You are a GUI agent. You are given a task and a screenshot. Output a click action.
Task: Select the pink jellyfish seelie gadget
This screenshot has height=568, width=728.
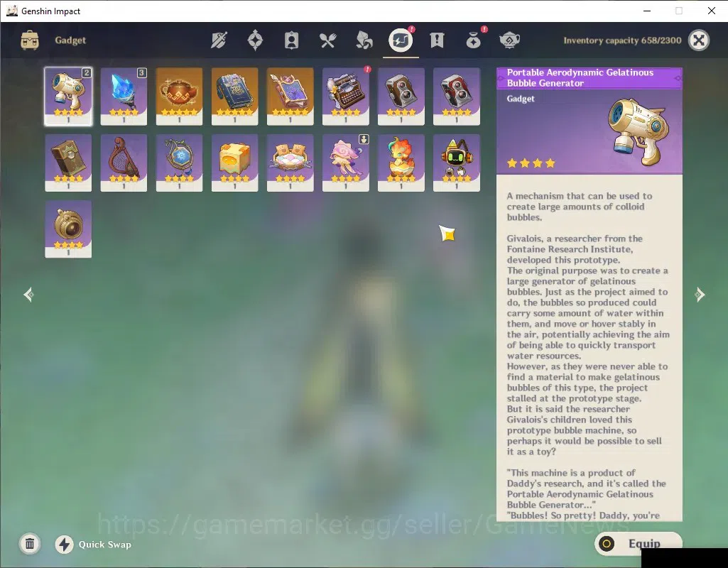345,163
